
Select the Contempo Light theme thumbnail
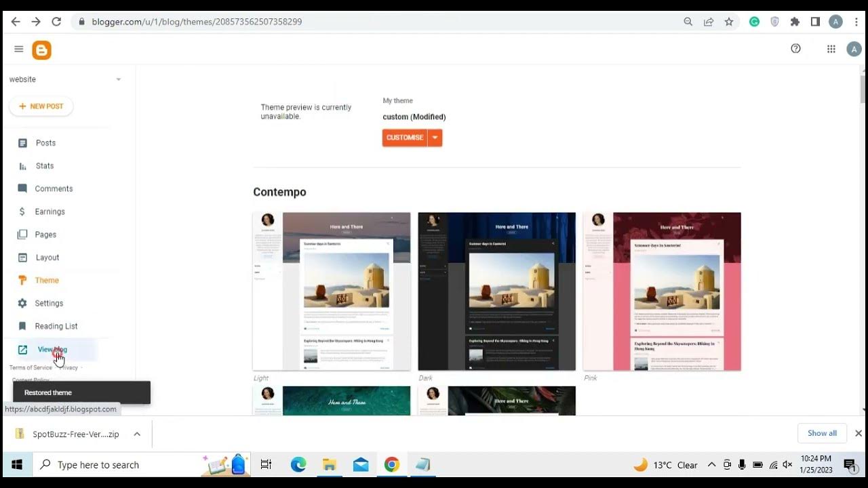(332, 291)
